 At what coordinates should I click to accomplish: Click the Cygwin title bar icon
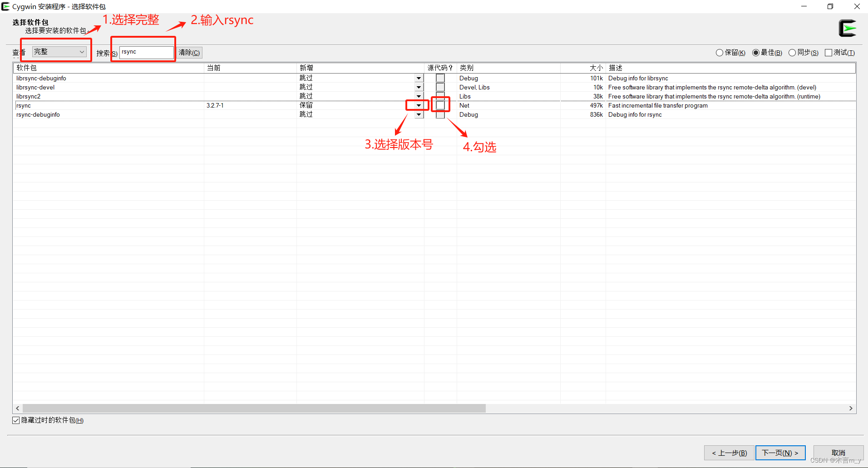coord(6,6)
